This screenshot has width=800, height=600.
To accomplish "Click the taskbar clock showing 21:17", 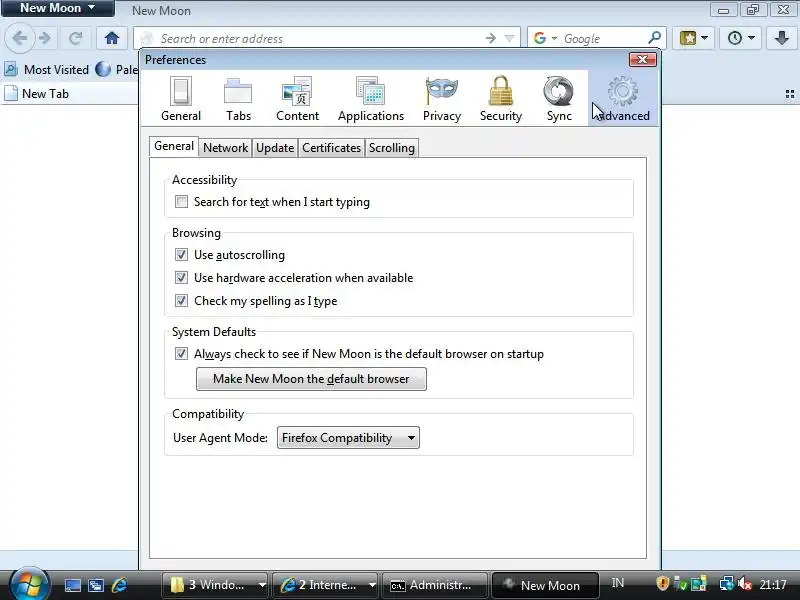I will [773, 584].
